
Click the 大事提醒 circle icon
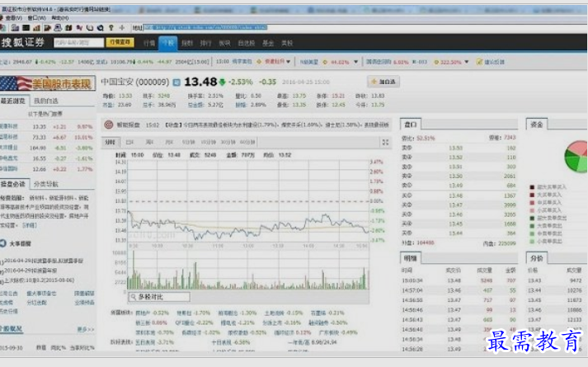tap(2, 243)
